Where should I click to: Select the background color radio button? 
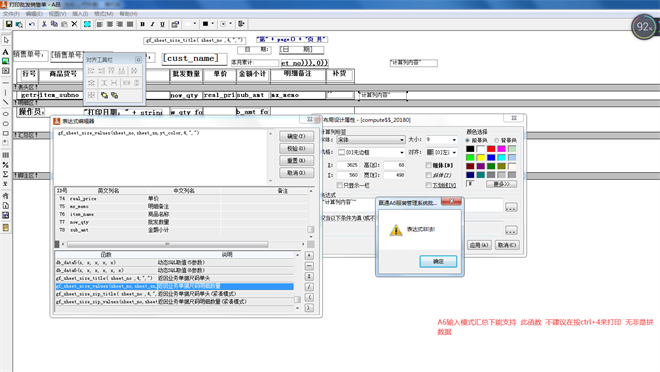[x=497, y=140]
